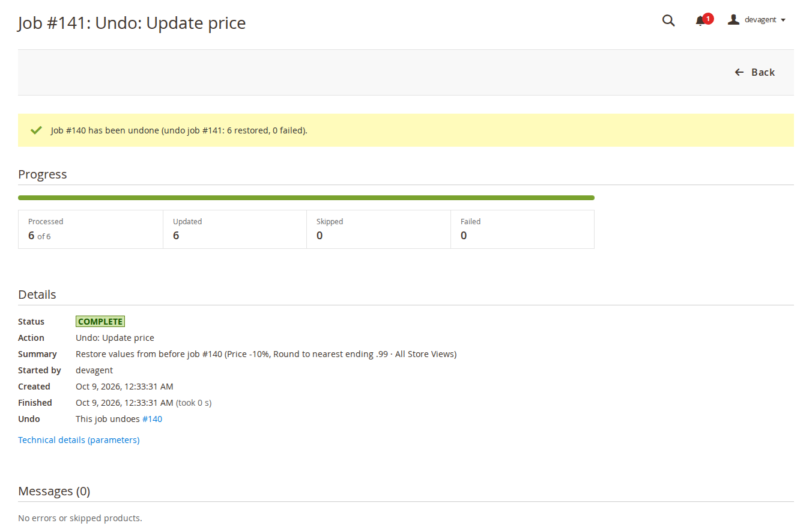Screen dimensions: 812x529
Task: Click the Back arrow icon
Action: [739, 72]
